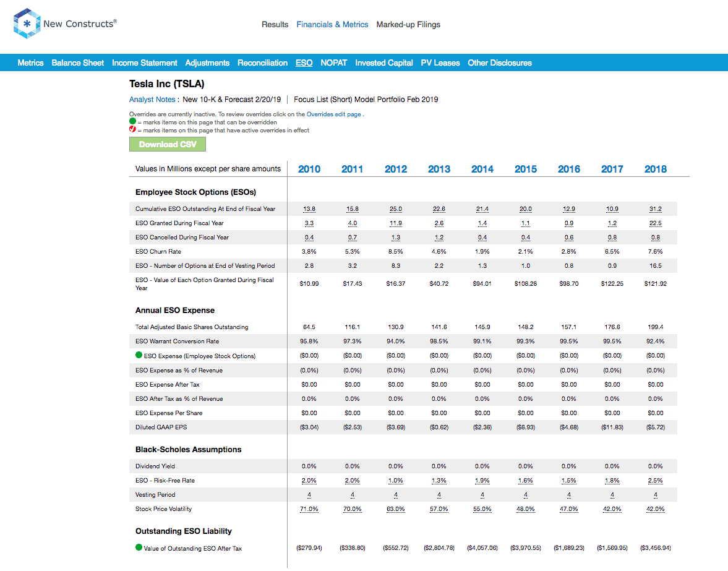Click 2015 ESO Granted value 1.1
728x571 pixels.
click(526, 223)
